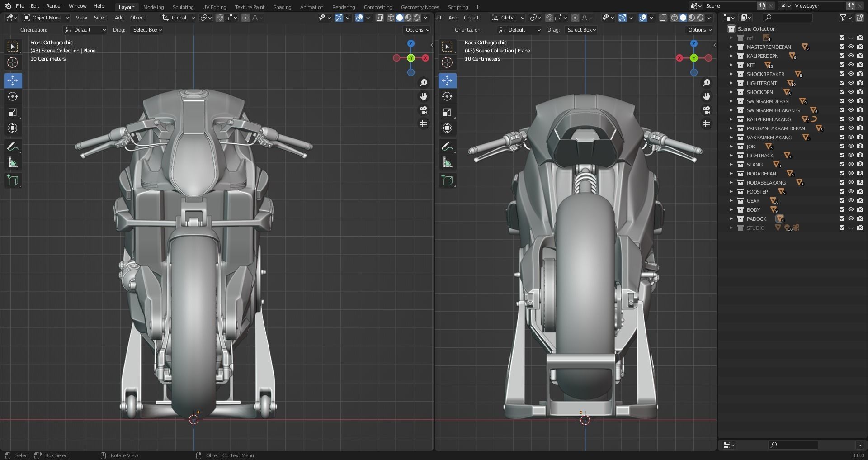Select the Measure tool in left viewport
The image size is (868, 460).
pos(13,162)
